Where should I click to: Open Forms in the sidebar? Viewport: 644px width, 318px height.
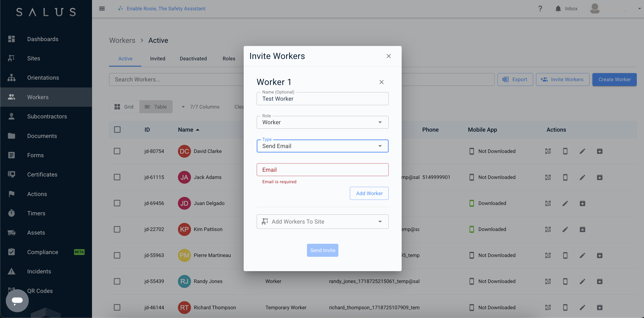tap(46, 155)
